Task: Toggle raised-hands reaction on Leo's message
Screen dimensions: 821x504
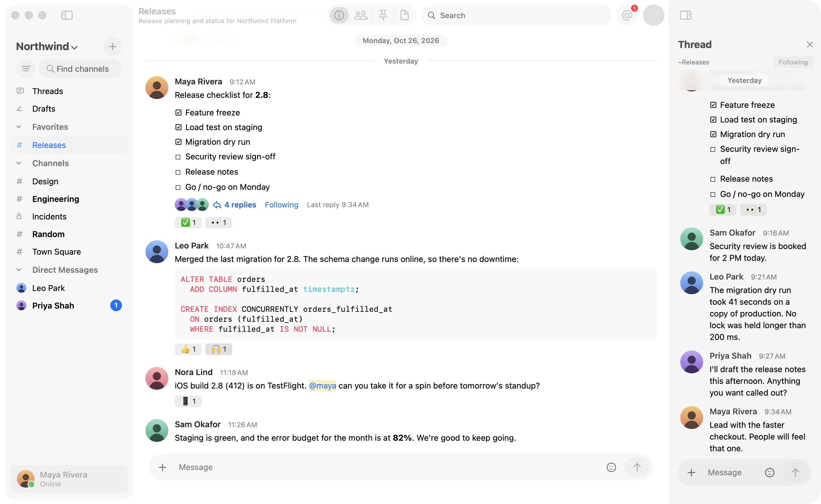Action: click(x=218, y=349)
